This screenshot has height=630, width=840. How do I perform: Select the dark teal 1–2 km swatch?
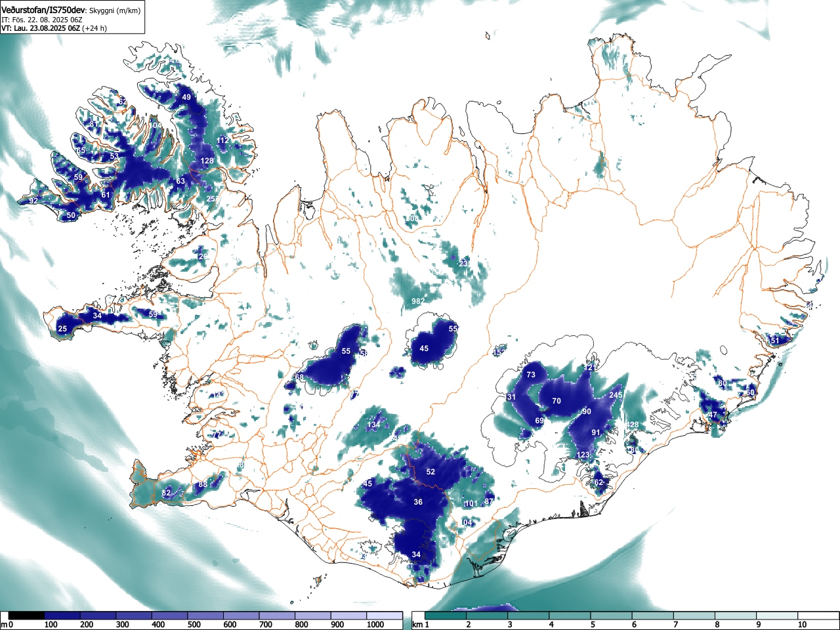point(446,616)
